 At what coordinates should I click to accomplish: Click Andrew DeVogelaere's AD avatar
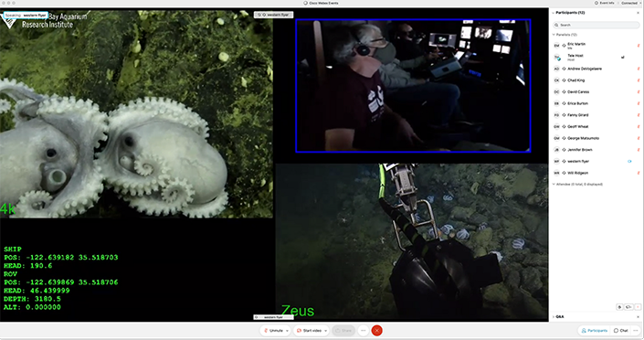[556, 69]
